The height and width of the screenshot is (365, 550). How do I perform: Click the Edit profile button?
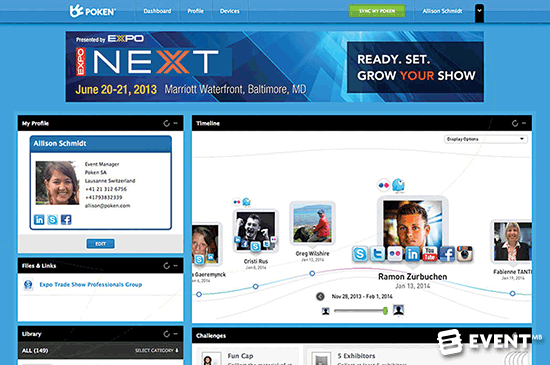point(100,244)
